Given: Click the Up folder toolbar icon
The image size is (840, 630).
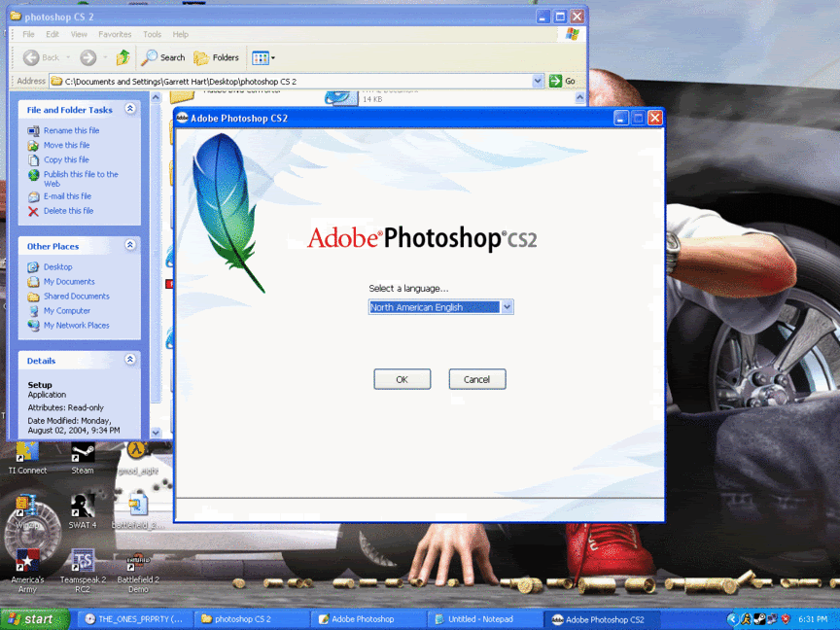Looking at the screenshot, I should tap(123, 57).
